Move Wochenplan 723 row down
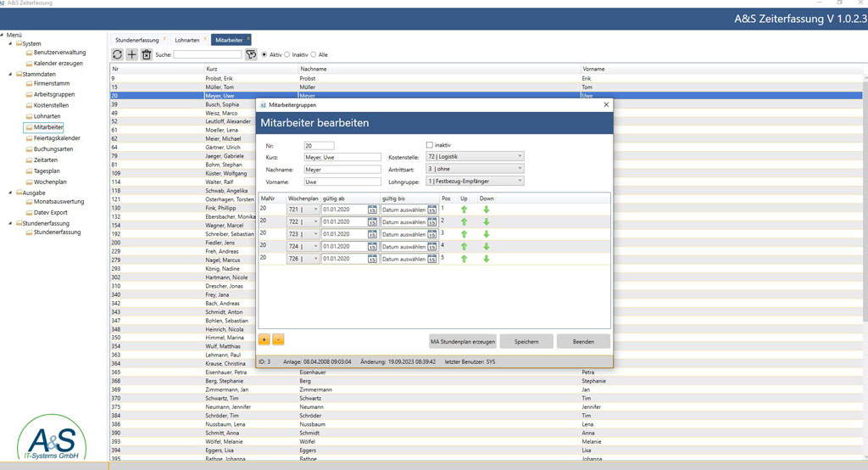This screenshot has width=868, height=470. click(x=486, y=234)
